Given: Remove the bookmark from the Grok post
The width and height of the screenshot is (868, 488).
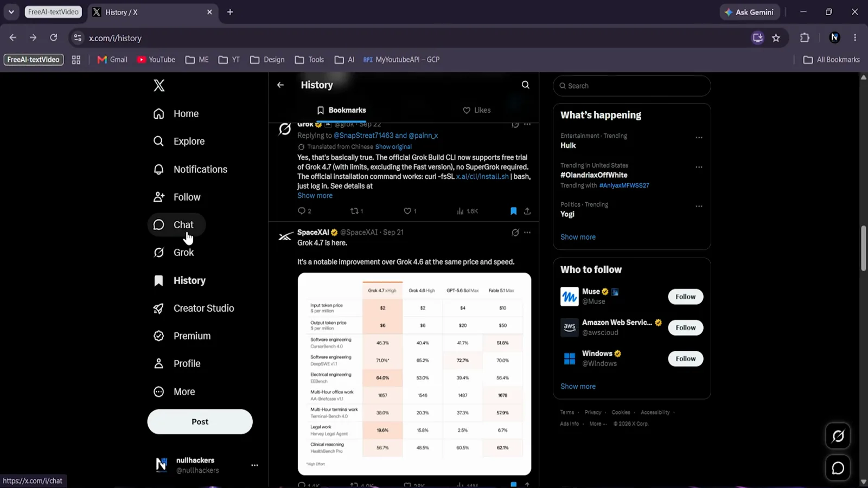Looking at the screenshot, I should pos(513,211).
